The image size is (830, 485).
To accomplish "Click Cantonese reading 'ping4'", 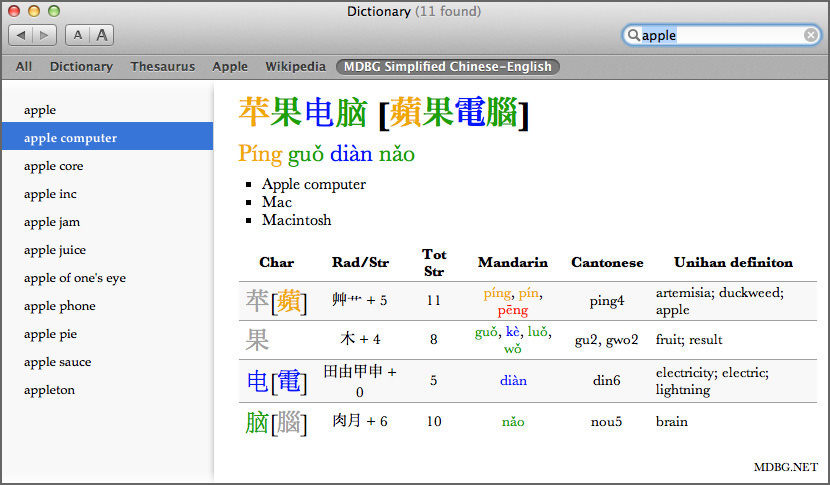I will point(607,301).
